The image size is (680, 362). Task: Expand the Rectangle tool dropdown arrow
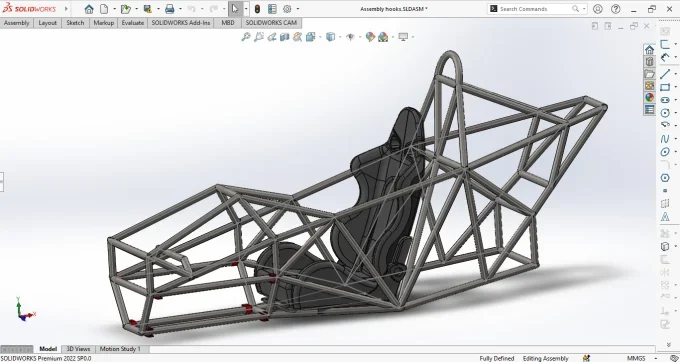(x=676, y=87)
